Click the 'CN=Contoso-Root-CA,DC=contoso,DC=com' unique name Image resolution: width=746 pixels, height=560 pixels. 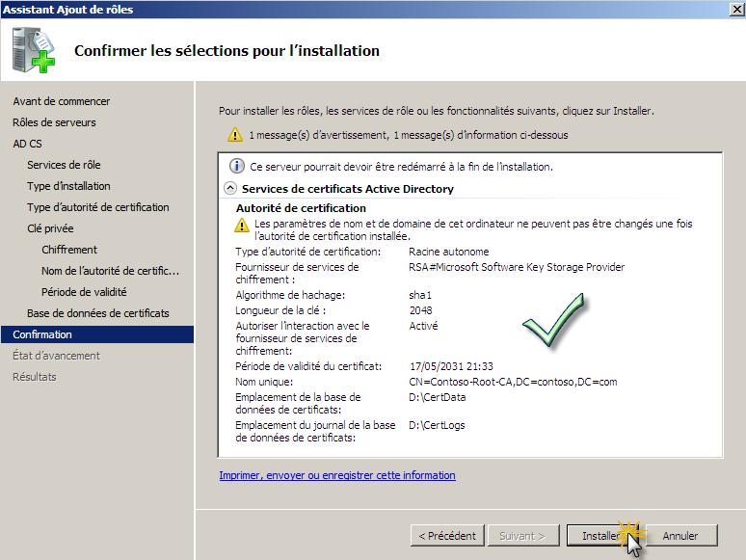(513, 382)
